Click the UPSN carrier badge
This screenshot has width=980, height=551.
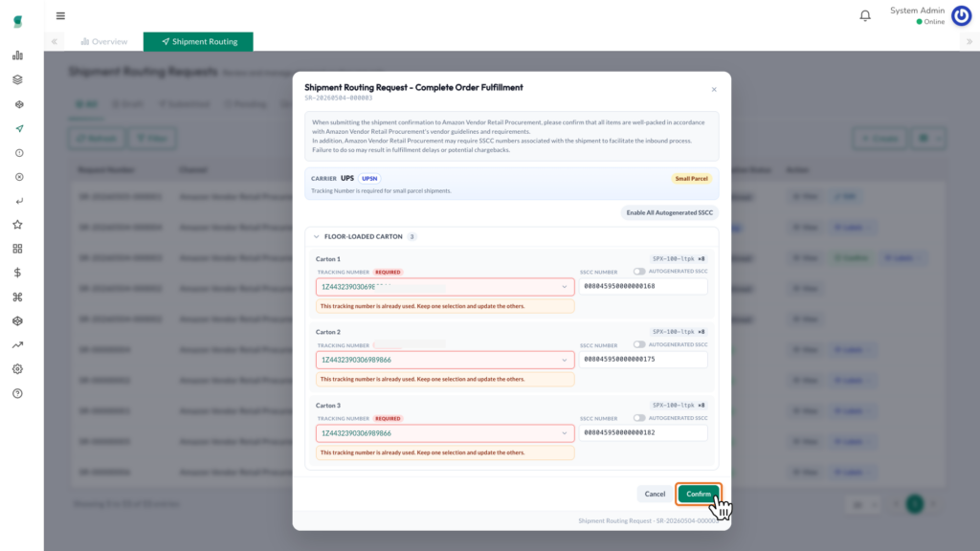(369, 179)
